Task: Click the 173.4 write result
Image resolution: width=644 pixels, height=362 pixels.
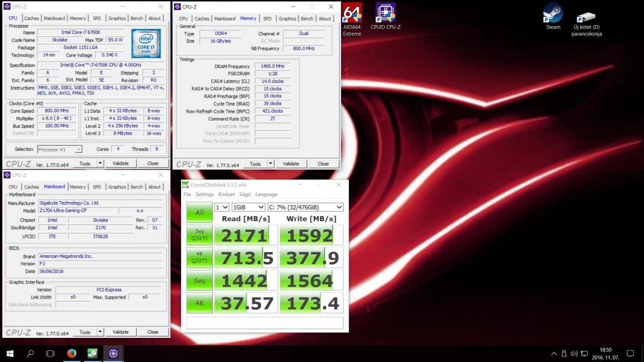Action: click(x=311, y=303)
